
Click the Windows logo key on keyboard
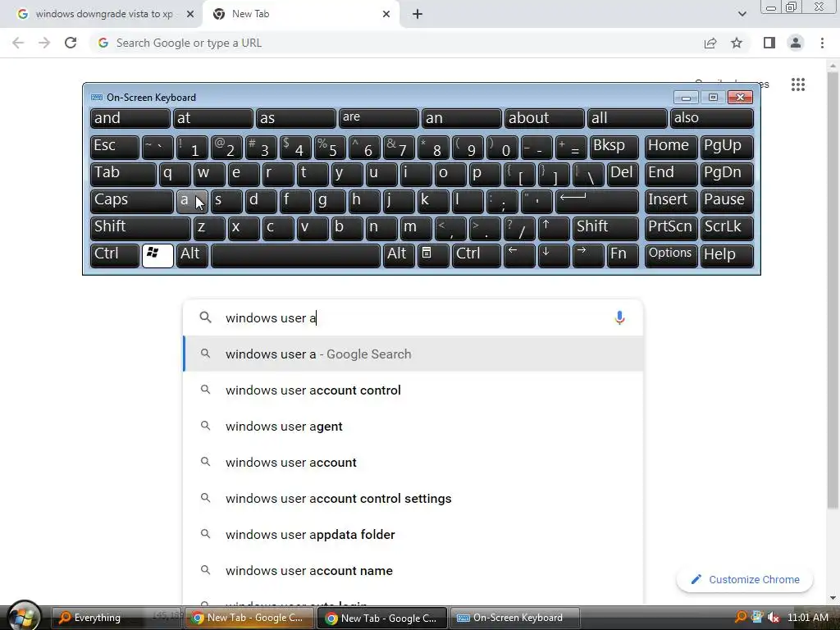[157, 255]
